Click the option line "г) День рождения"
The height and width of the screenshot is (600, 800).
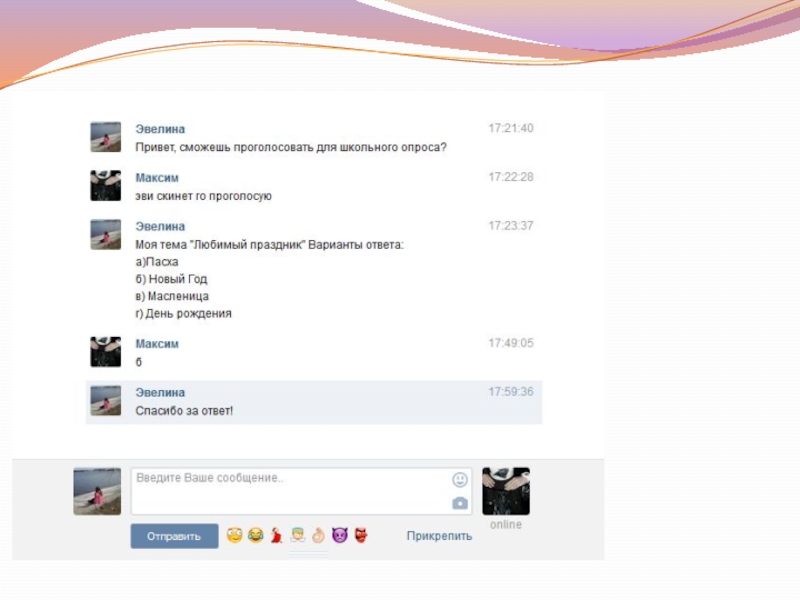(184, 314)
